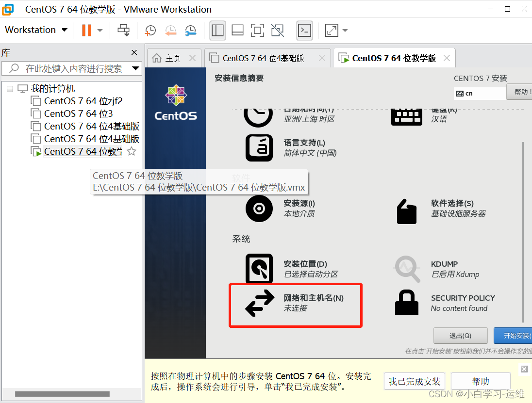Send Ctrl+Alt+Del to the virtual machine
This screenshot has height=403, width=532.
(x=123, y=30)
